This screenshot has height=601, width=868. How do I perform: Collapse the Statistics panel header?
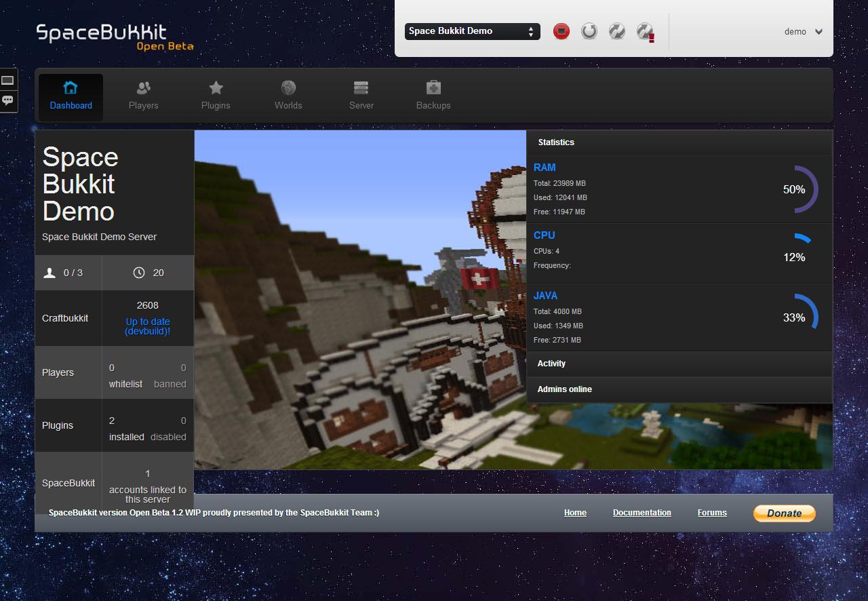[x=679, y=142]
